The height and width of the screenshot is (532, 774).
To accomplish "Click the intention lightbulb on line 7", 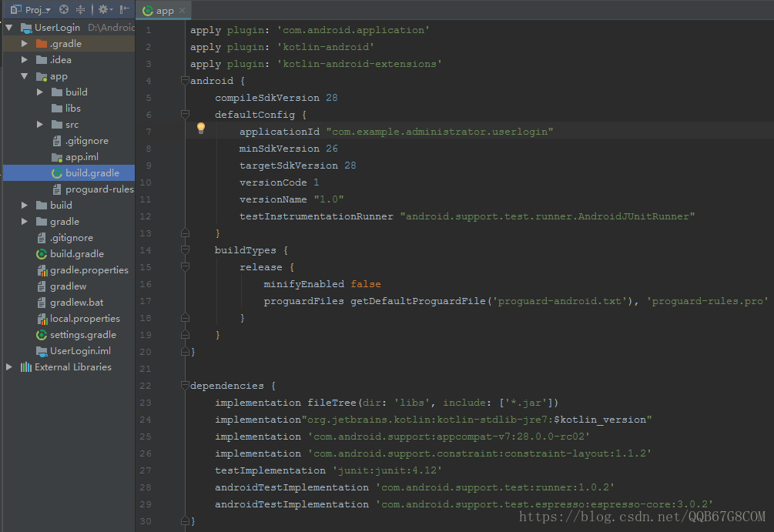I will 201,129.
